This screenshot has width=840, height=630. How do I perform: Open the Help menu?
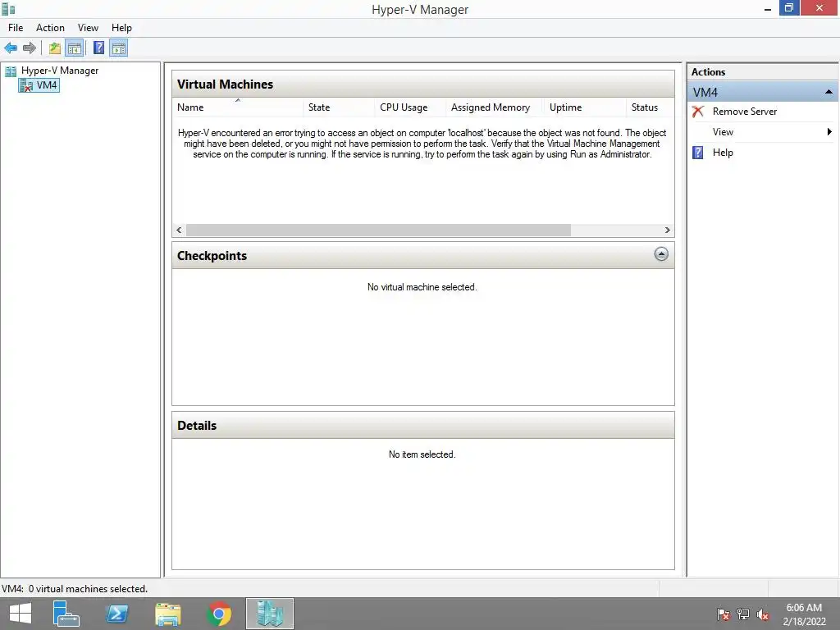click(121, 28)
